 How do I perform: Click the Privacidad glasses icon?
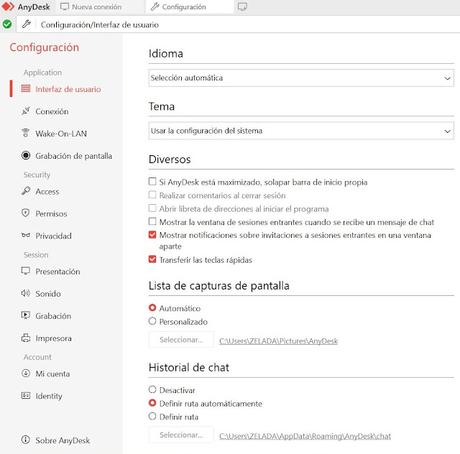point(26,235)
